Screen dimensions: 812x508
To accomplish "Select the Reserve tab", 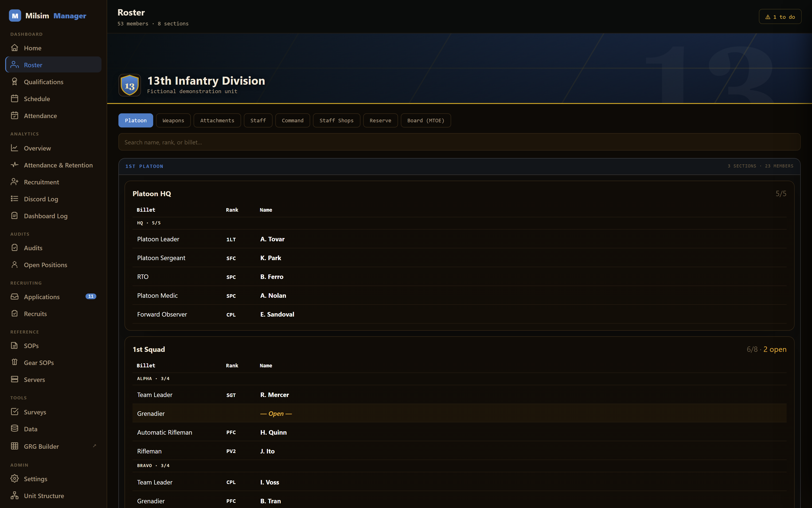I will pyautogui.click(x=380, y=120).
